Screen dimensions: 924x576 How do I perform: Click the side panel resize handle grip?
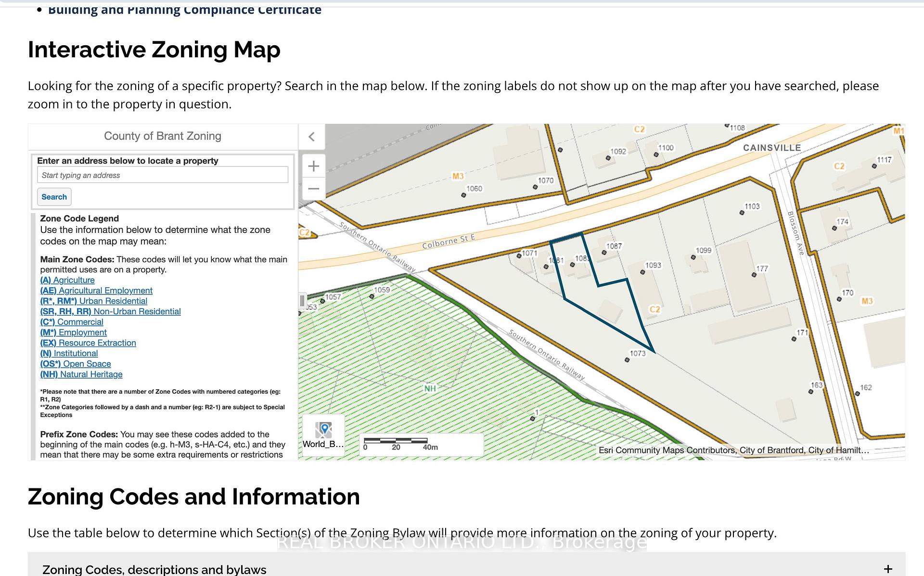click(x=302, y=301)
